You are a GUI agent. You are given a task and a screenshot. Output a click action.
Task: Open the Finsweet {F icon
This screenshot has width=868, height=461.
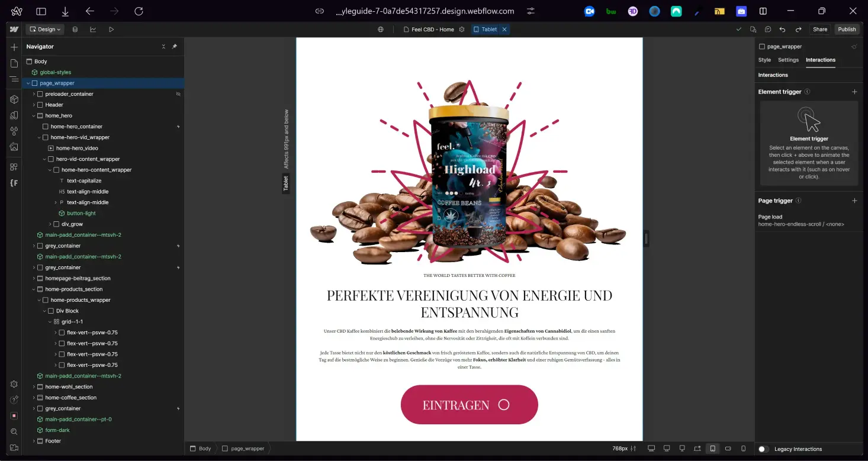coord(14,183)
